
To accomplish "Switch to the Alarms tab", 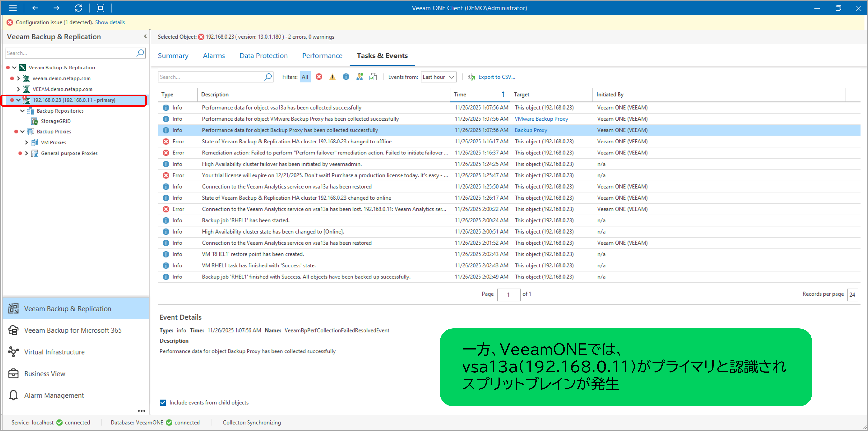I will point(214,55).
